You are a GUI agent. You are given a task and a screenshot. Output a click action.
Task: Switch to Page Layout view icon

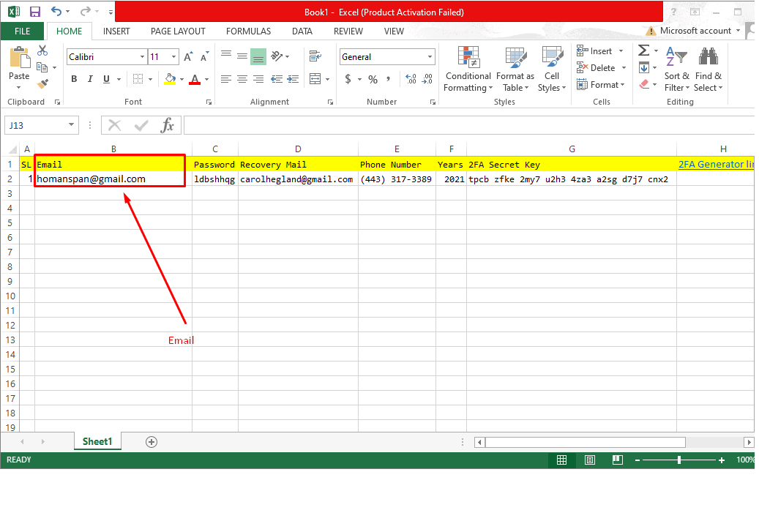pos(590,460)
